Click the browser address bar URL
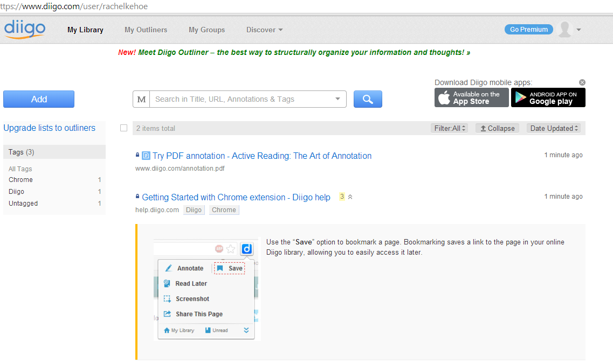This screenshot has height=364, width=613. click(74, 6)
